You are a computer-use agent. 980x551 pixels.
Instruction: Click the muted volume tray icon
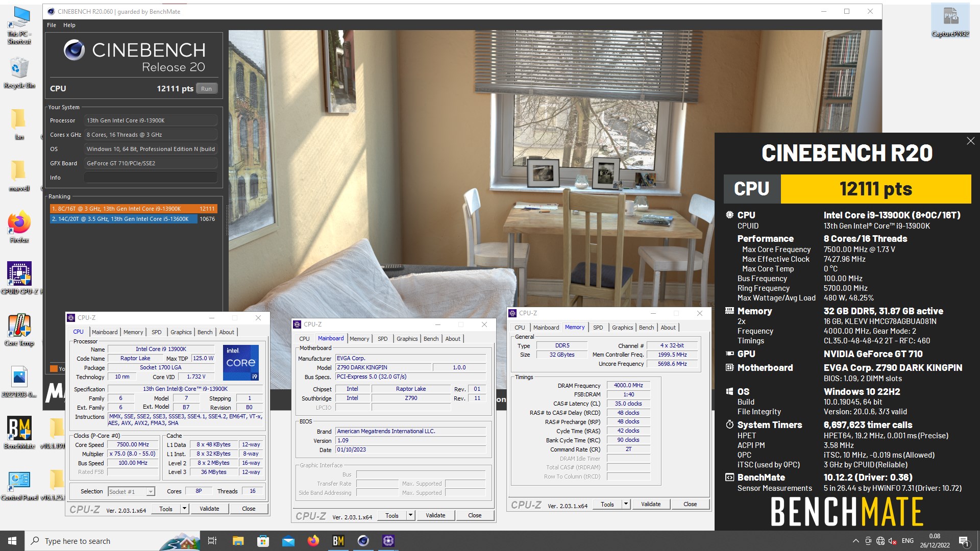[x=893, y=541]
